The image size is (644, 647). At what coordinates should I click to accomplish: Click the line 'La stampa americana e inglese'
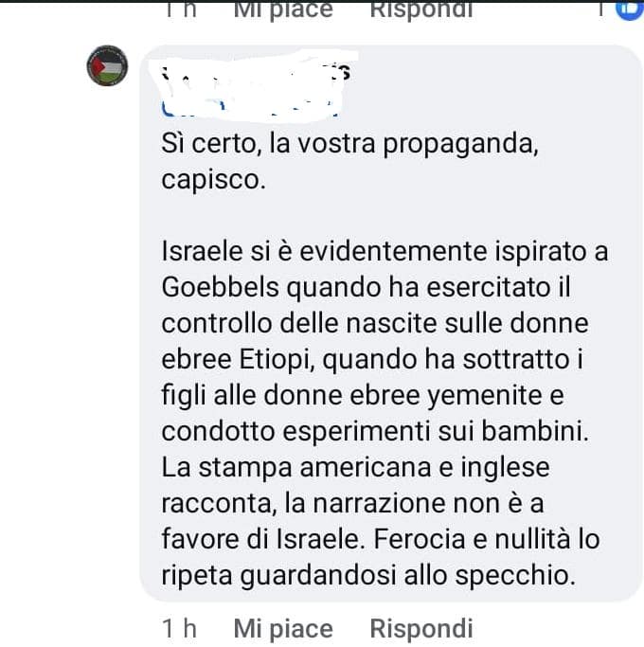click(355, 468)
